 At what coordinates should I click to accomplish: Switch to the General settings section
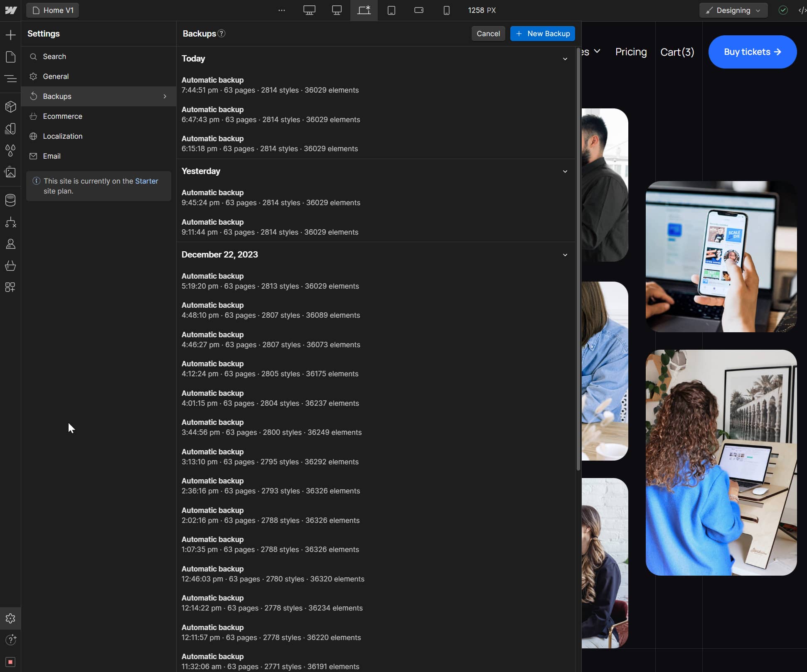pos(56,76)
